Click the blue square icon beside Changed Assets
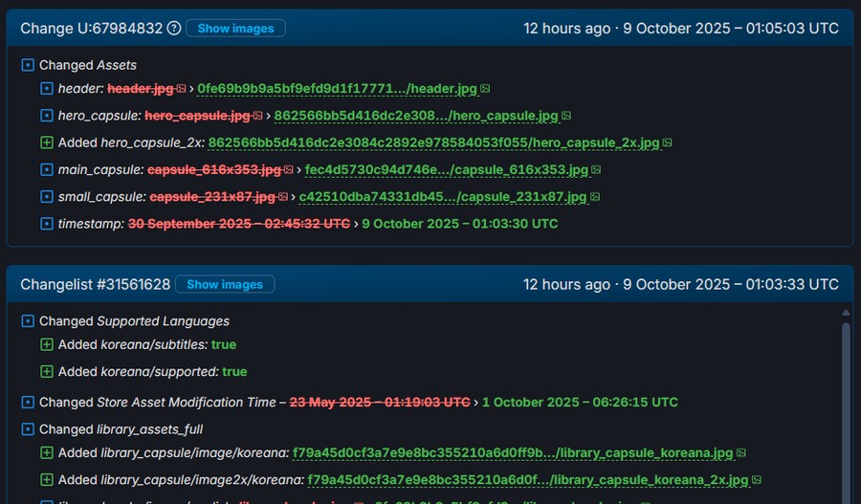Viewport: 861px width, 504px height. (28, 65)
